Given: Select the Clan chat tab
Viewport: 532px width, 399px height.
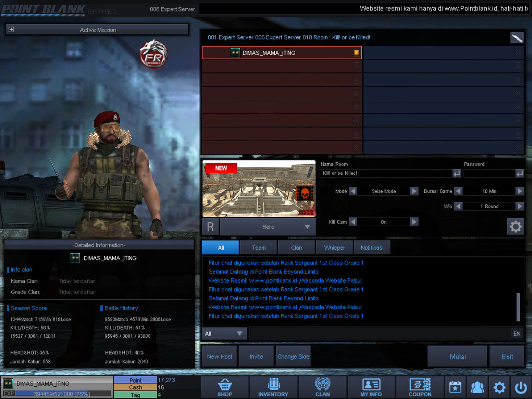Looking at the screenshot, I should (x=296, y=248).
